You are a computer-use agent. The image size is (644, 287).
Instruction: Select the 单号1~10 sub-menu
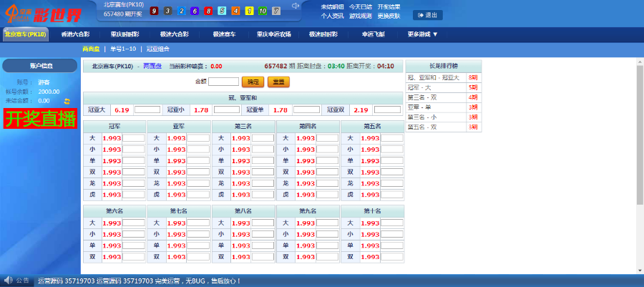click(x=123, y=49)
